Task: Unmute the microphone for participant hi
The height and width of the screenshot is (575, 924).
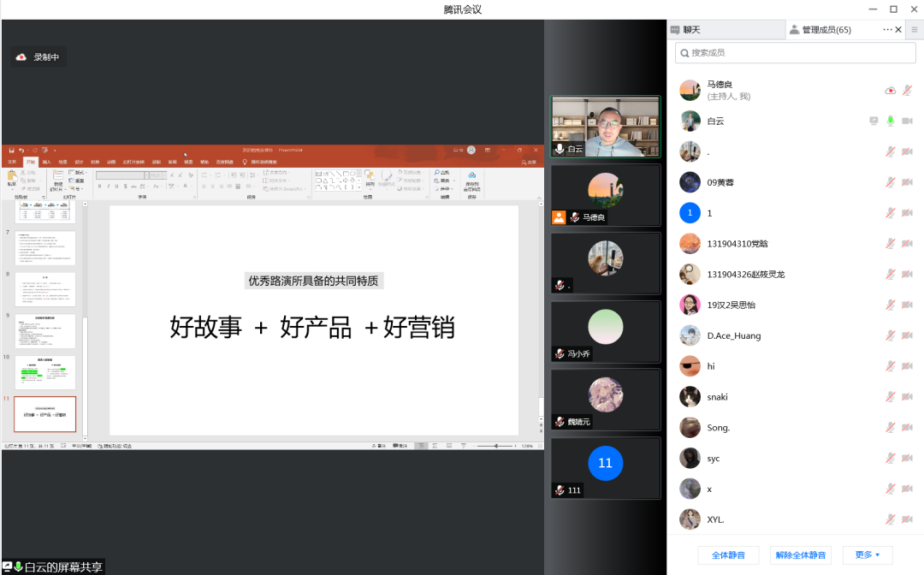Action: 890,365
